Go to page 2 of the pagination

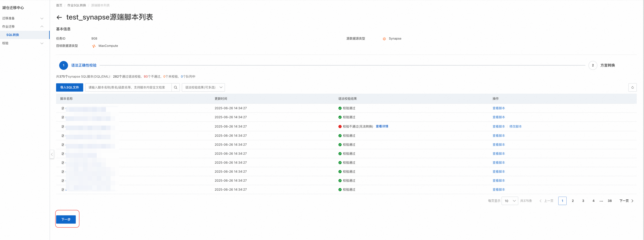(572, 201)
